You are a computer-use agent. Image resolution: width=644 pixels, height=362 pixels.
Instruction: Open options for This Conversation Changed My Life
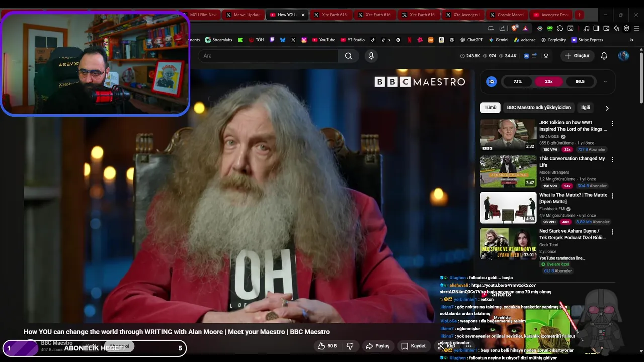612,159
